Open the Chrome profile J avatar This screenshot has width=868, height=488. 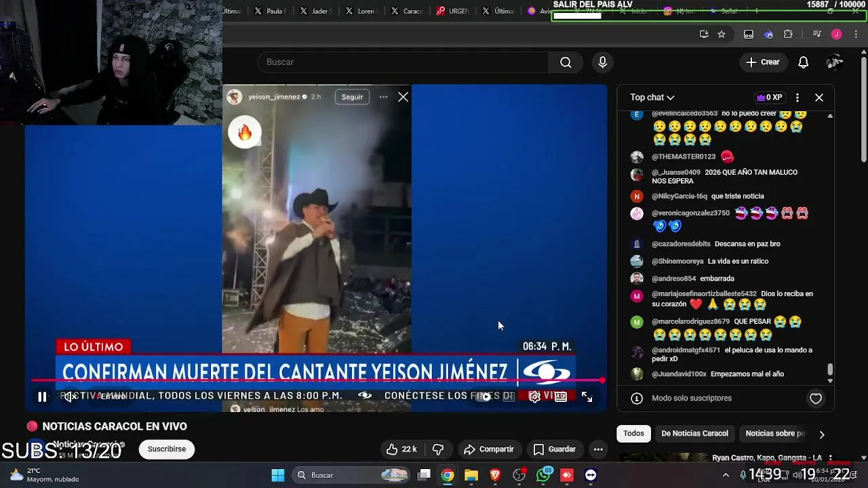[x=836, y=35]
